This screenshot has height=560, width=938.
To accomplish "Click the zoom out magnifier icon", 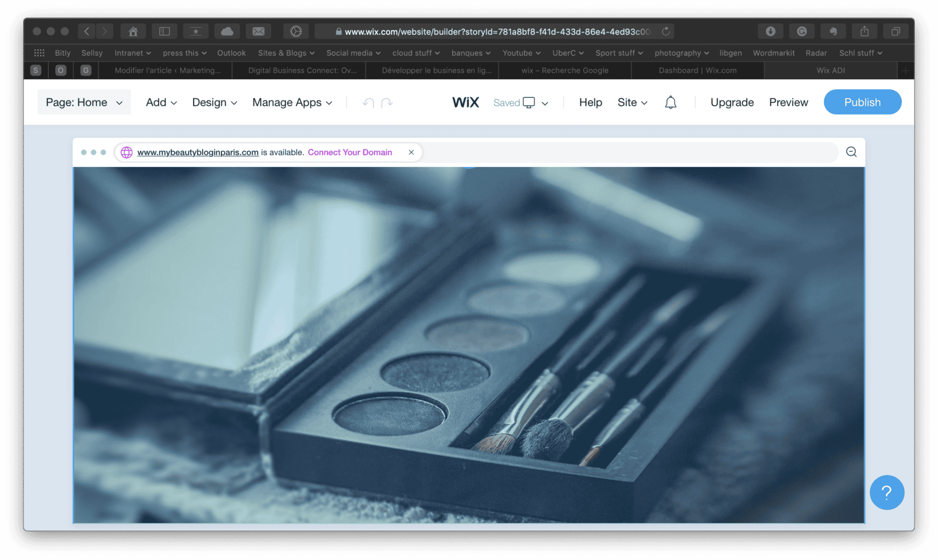I will [852, 152].
